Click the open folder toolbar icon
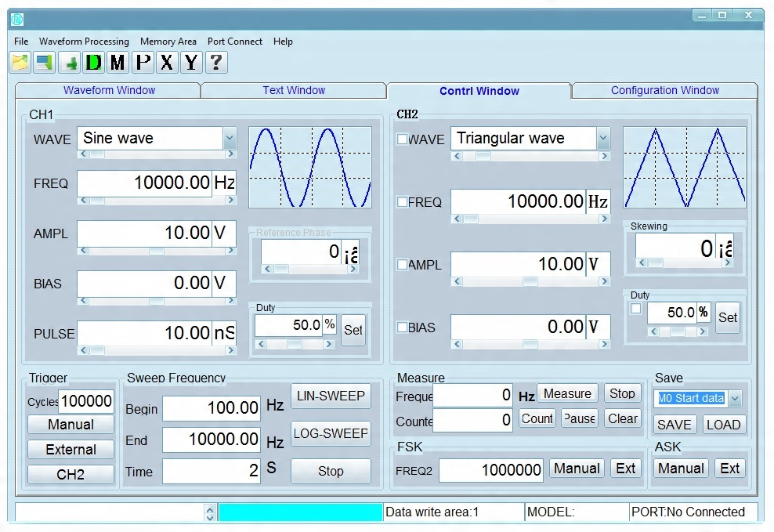This screenshot has width=774, height=532. tap(20, 63)
